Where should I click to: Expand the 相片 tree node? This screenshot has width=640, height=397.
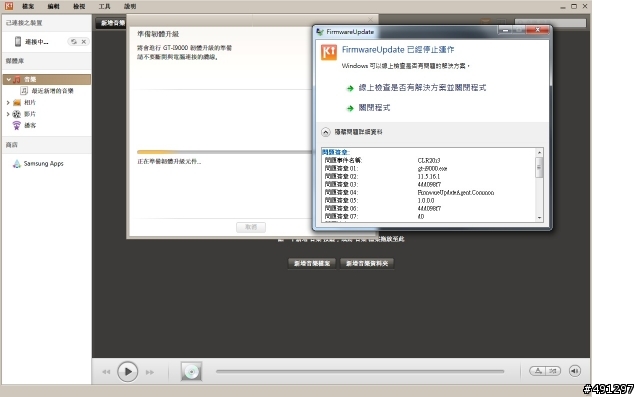tap(8, 102)
